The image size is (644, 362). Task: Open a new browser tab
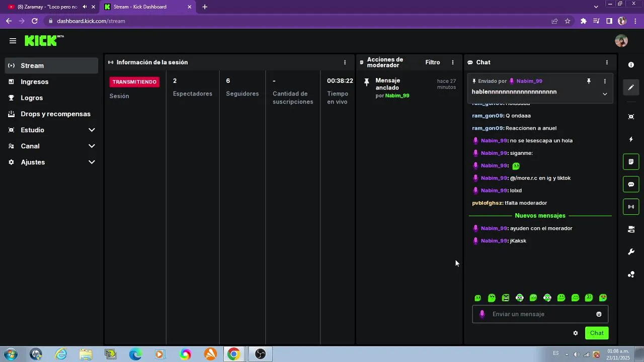[x=205, y=7]
